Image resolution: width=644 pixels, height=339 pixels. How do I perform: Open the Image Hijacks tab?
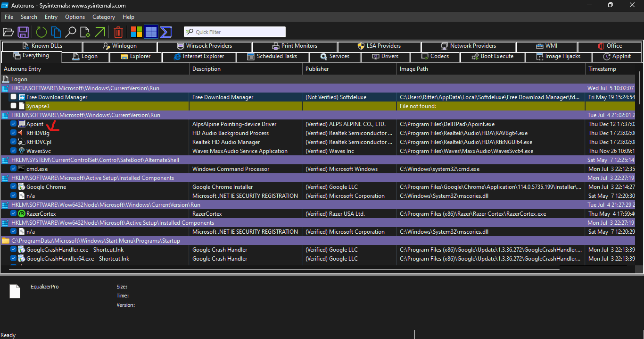pyautogui.click(x=559, y=56)
